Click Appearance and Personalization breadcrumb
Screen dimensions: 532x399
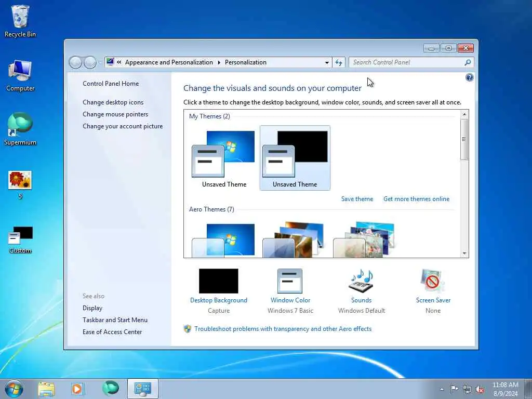(169, 62)
